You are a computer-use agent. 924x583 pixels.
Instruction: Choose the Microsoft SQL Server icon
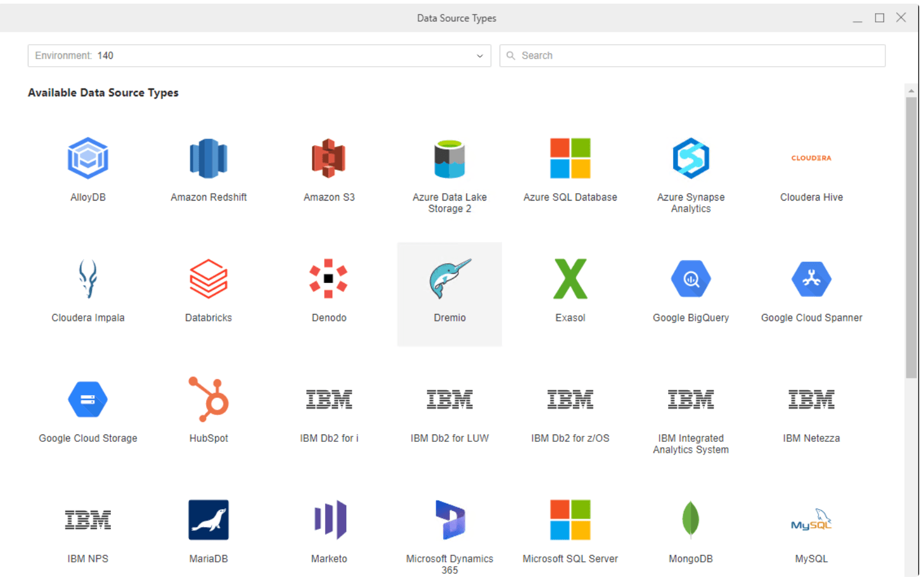click(570, 520)
